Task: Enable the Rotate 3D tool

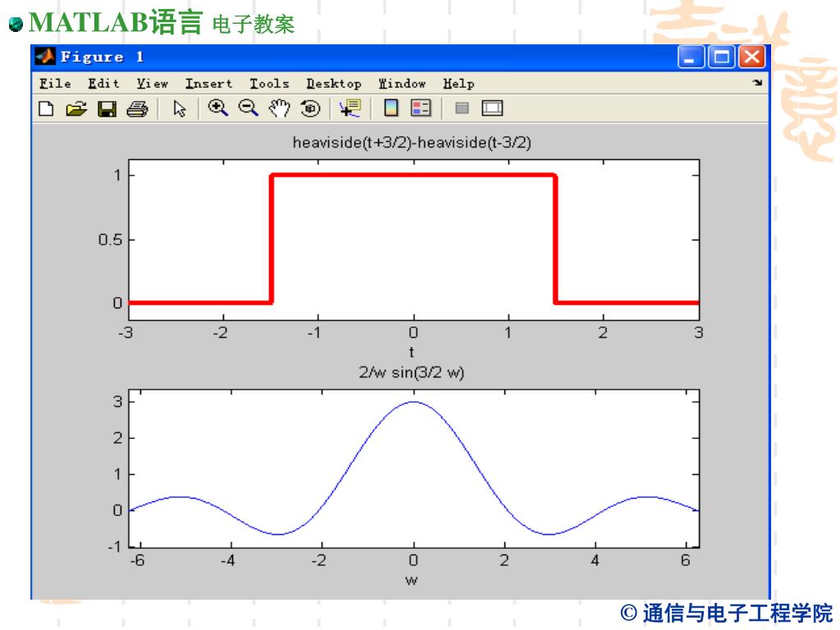Action: tap(310, 108)
